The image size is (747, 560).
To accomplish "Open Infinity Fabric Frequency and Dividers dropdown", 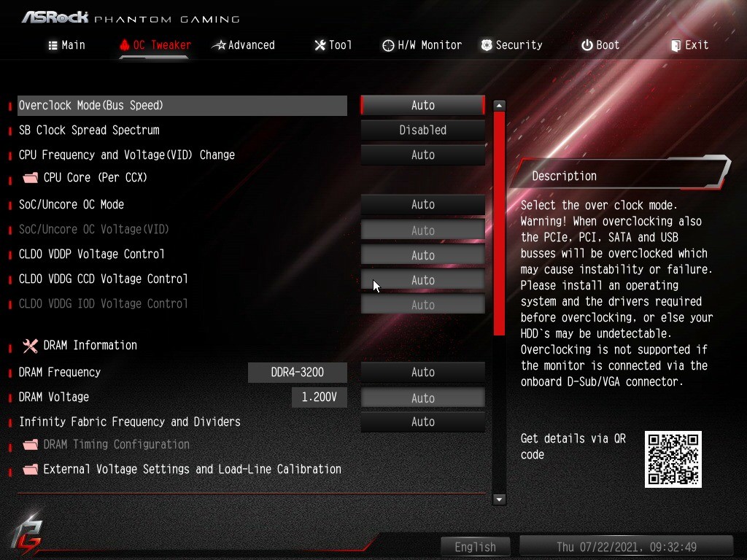I will (422, 421).
